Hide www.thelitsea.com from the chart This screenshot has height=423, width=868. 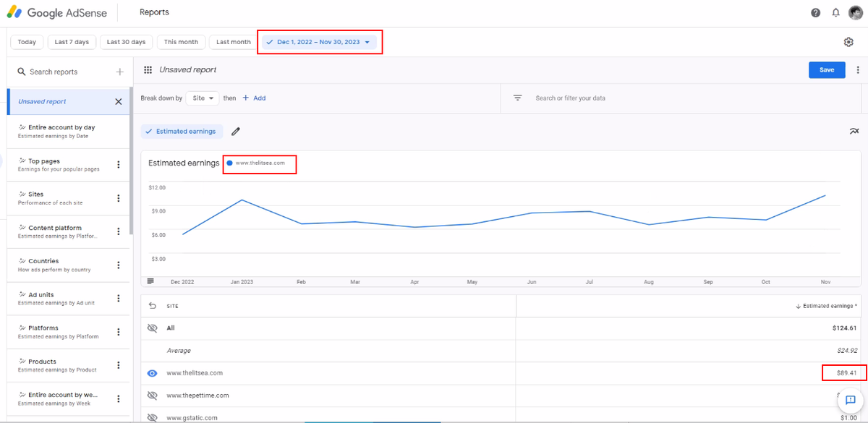[x=152, y=373]
